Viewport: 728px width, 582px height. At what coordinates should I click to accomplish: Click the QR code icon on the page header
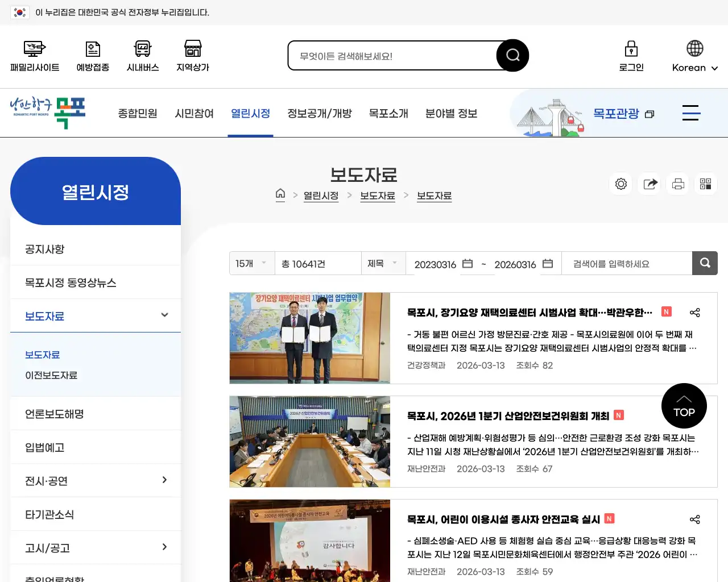(705, 184)
